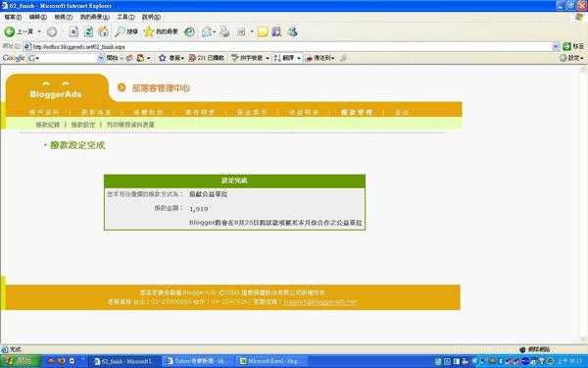This screenshot has width=588, height=368.
Task: Open Favorites star button
Action: (x=161, y=32)
